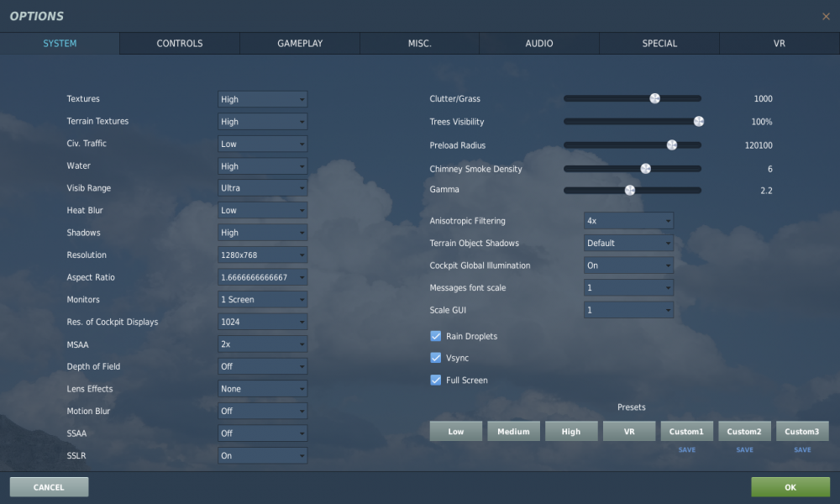Open the AUDIO settings tab
The width and height of the screenshot is (840, 504).
(x=539, y=43)
